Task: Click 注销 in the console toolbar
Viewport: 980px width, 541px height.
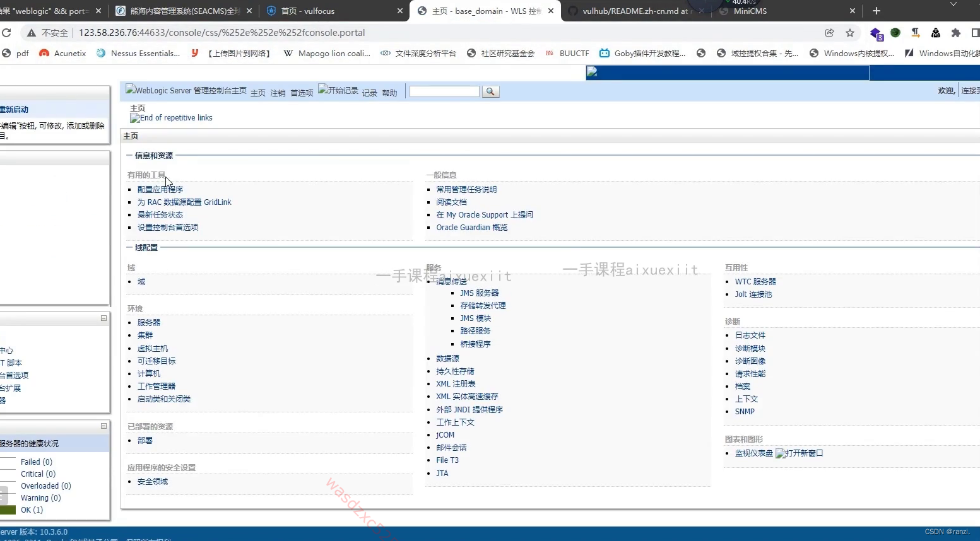Action: tap(278, 93)
